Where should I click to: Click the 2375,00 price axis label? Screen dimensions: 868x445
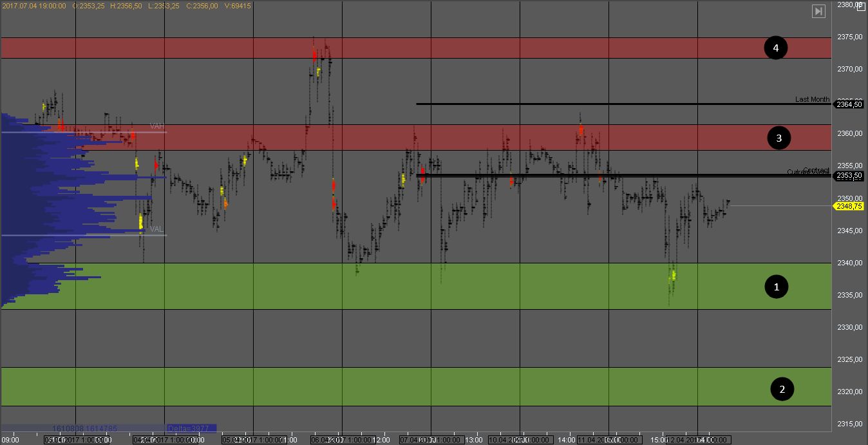849,37
